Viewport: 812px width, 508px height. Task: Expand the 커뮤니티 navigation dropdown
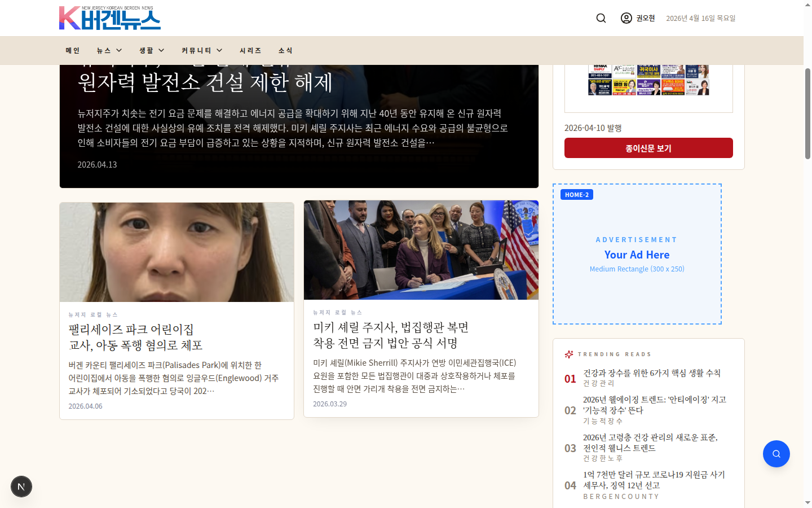tap(201, 50)
